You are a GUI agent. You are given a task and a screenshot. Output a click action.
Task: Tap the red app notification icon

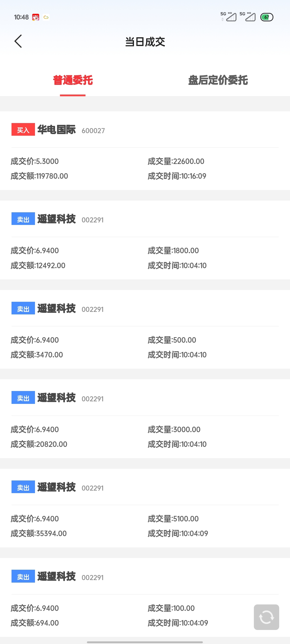pyautogui.click(x=35, y=17)
